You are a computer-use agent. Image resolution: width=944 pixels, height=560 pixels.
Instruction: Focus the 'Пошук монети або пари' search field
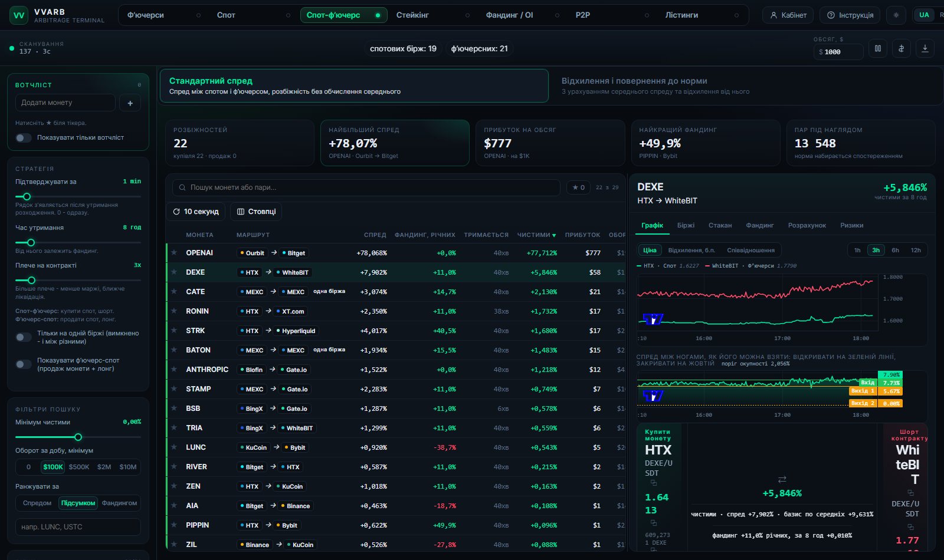point(366,187)
